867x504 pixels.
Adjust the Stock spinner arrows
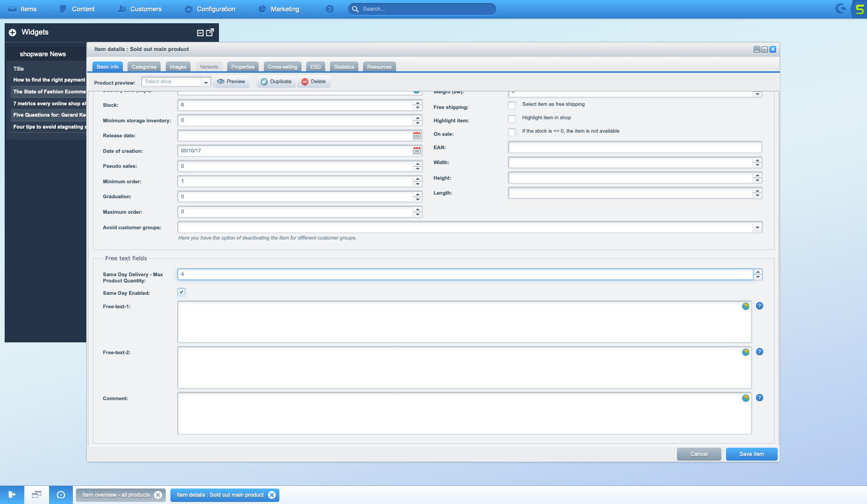pyautogui.click(x=418, y=105)
